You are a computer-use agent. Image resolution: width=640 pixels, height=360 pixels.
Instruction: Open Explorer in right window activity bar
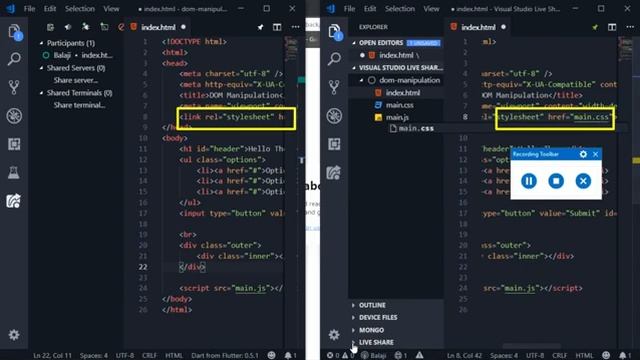coord(334,32)
